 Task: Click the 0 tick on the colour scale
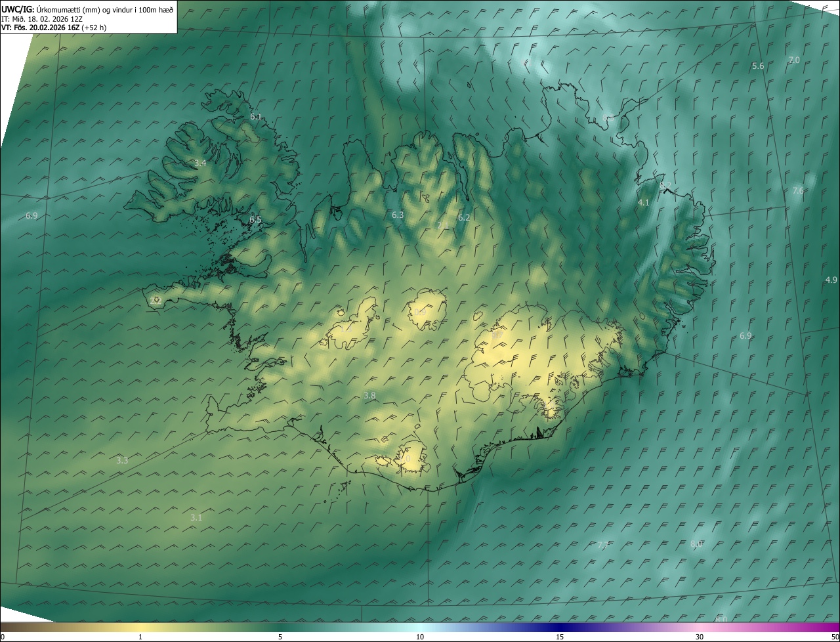coord(3,637)
